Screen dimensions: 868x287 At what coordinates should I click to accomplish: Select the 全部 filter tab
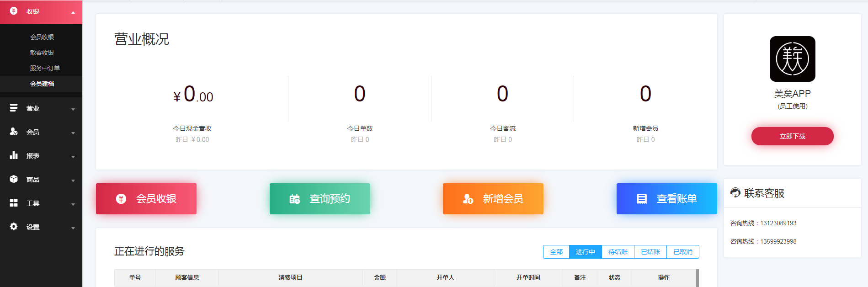[556, 252]
